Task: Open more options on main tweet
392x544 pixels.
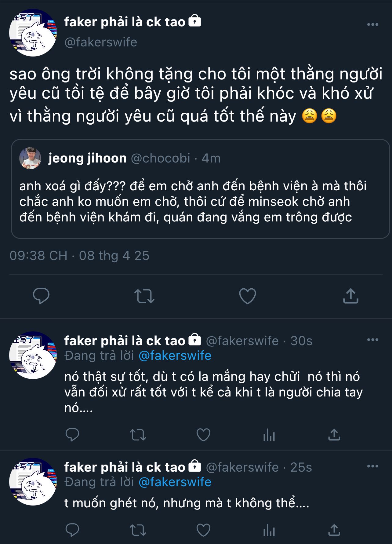Action: pos(372,24)
